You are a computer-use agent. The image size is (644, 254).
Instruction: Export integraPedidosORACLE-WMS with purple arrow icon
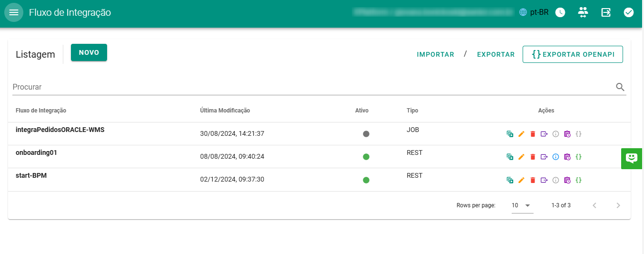click(x=544, y=134)
